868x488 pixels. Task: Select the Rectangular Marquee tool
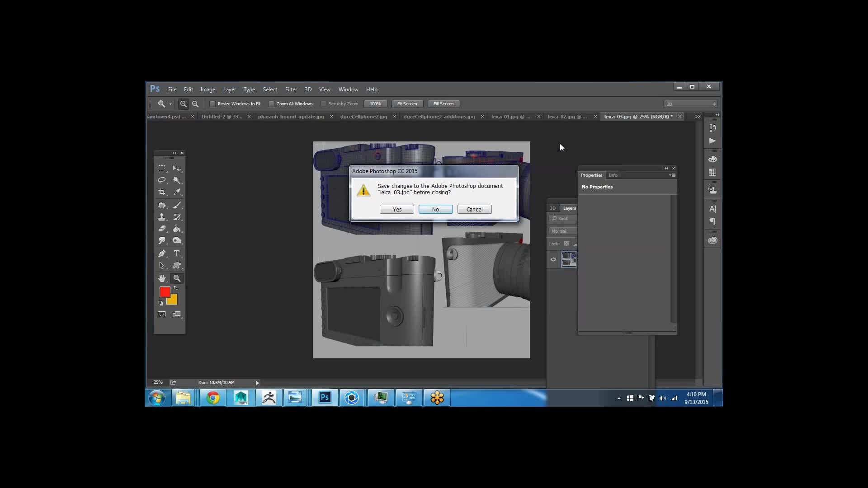(162, 169)
